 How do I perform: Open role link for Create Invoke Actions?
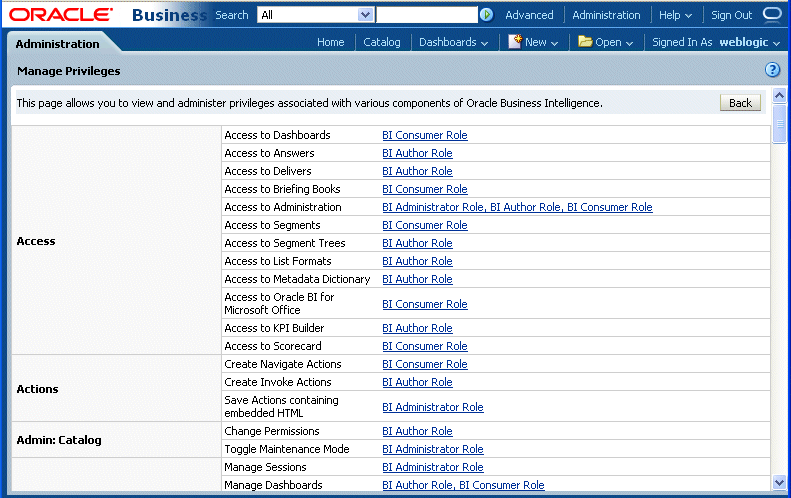click(417, 382)
